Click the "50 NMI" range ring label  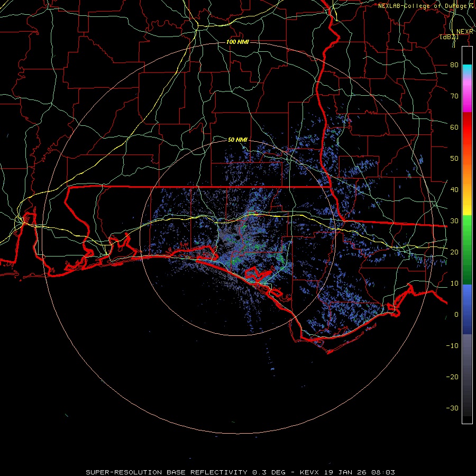pos(237,140)
